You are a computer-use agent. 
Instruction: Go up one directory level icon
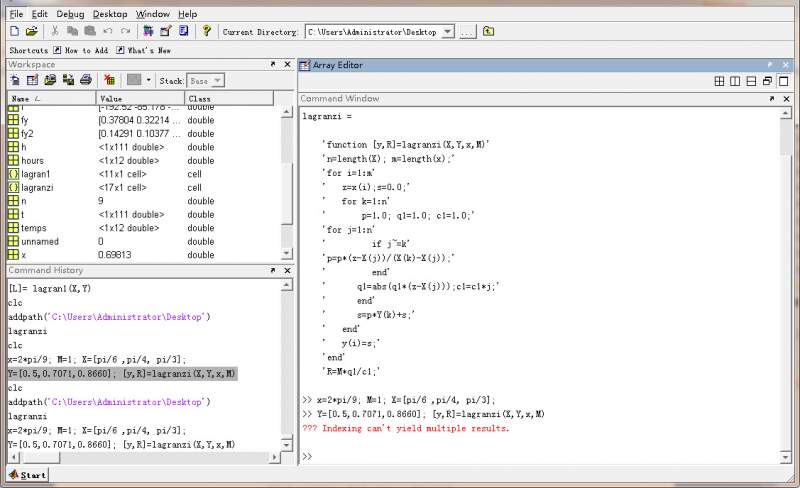click(488, 32)
